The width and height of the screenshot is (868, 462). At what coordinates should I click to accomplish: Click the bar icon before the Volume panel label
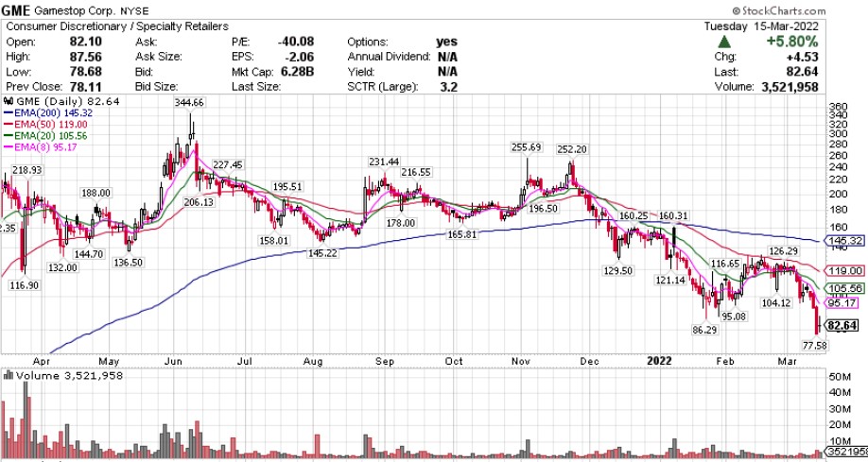[9, 376]
